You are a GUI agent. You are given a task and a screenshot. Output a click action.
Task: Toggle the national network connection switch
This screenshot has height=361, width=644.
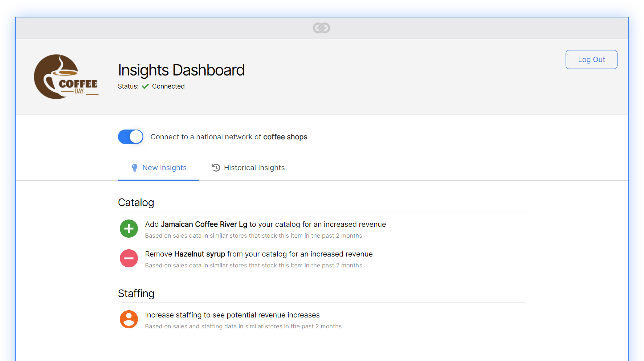131,137
